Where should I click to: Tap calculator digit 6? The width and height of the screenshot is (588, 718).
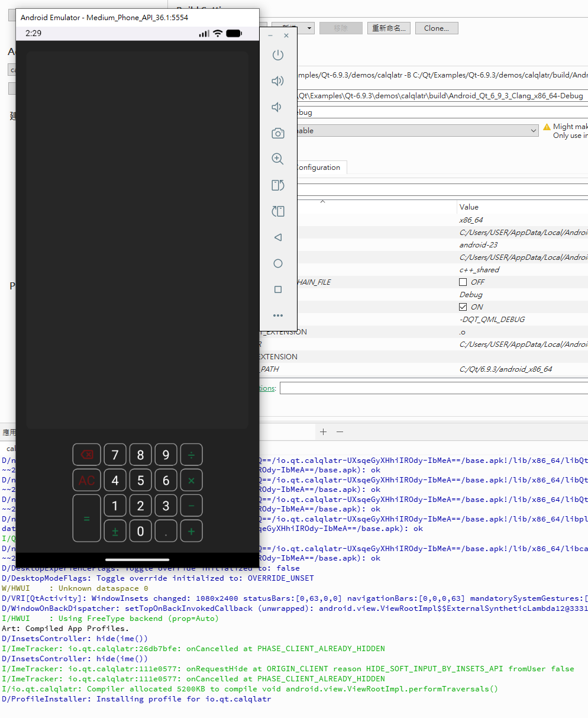[166, 480]
